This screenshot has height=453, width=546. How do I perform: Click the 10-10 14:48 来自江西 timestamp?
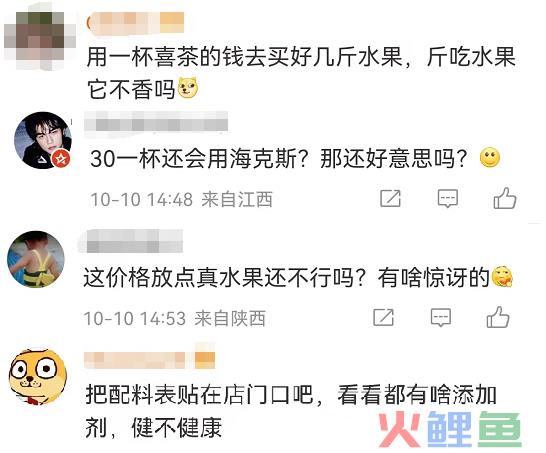[x=181, y=199]
